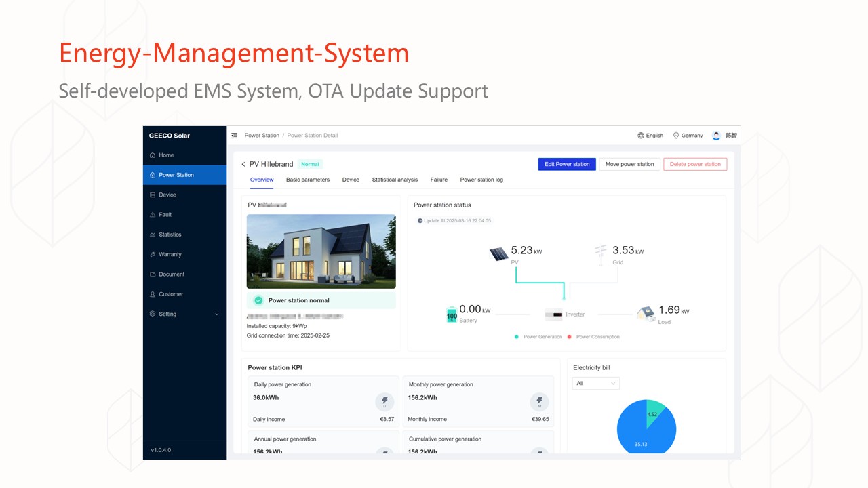Click the Statistics chart icon
Screen dimensions: 868x488
pyautogui.click(x=153, y=235)
